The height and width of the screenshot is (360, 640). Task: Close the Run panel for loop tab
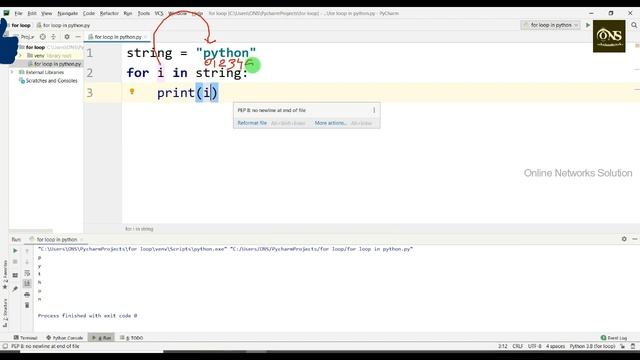[x=82, y=240]
